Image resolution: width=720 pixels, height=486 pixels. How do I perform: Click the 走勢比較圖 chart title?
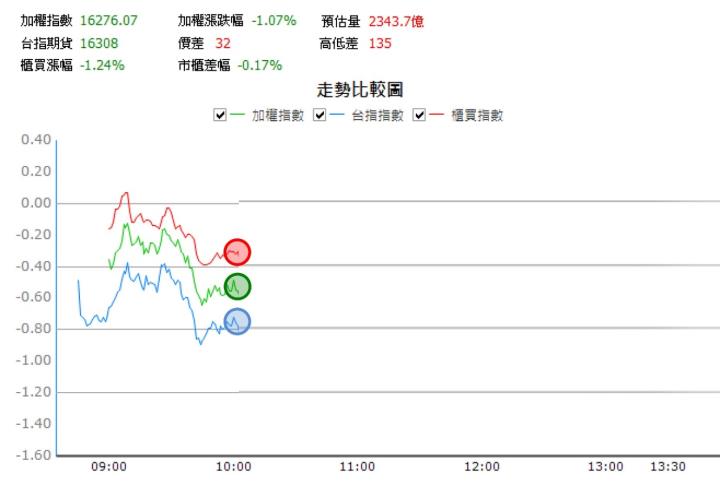(360, 90)
